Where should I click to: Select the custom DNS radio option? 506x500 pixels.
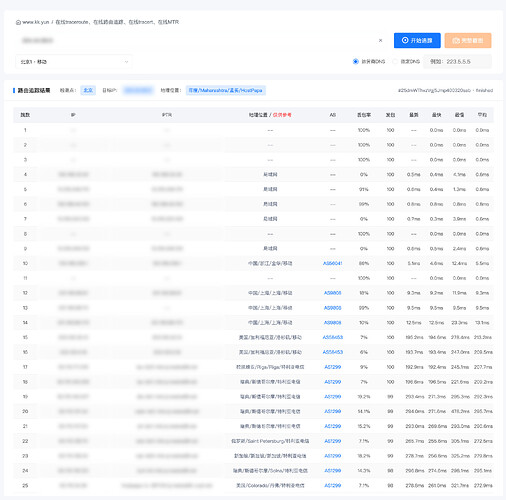click(395, 61)
